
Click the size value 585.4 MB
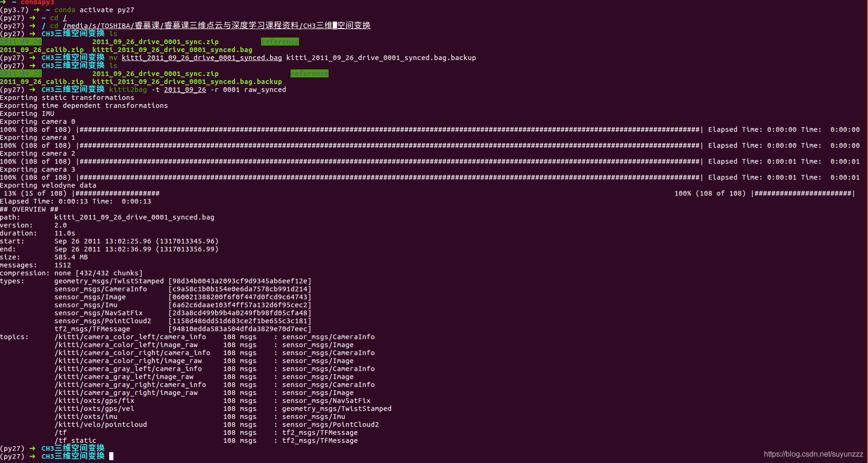[71, 257]
